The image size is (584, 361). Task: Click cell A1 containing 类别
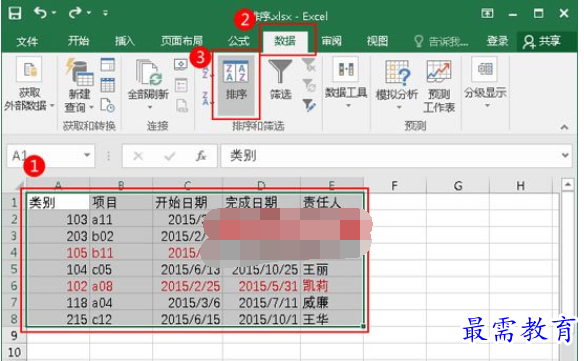pyautogui.click(x=58, y=202)
